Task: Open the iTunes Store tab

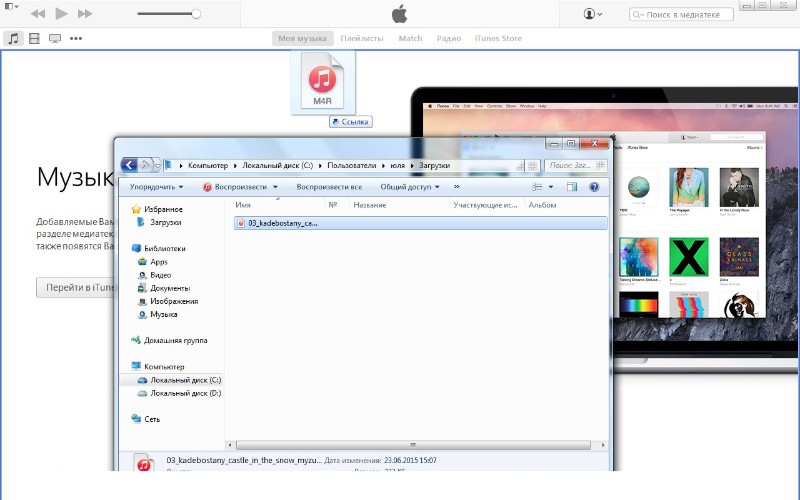Action: pyautogui.click(x=497, y=38)
